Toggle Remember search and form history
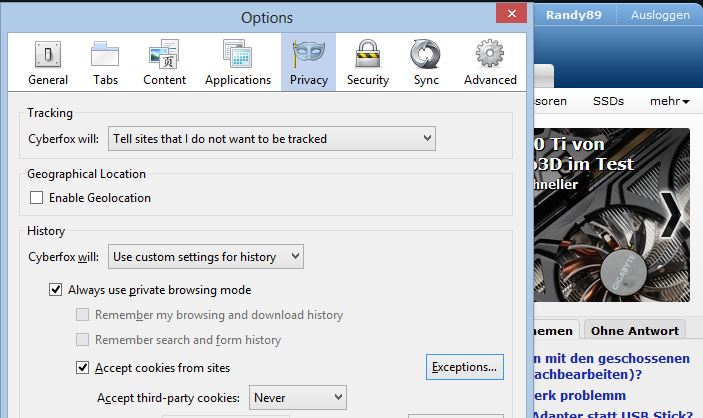 click(x=82, y=340)
